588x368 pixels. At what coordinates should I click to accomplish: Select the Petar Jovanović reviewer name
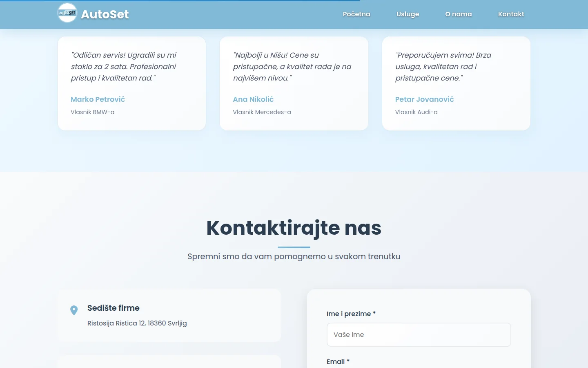[424, 99]
